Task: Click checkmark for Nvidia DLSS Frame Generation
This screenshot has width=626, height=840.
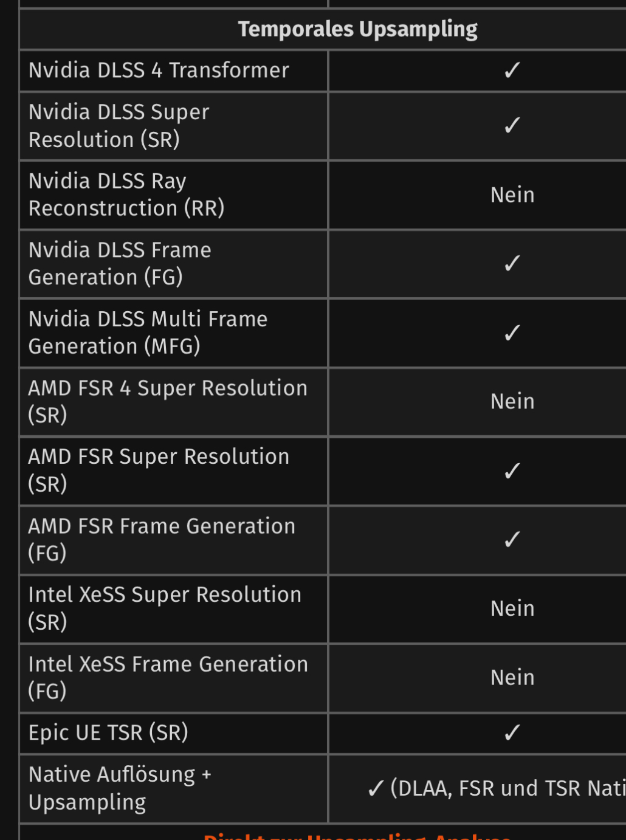Action: 512,263
